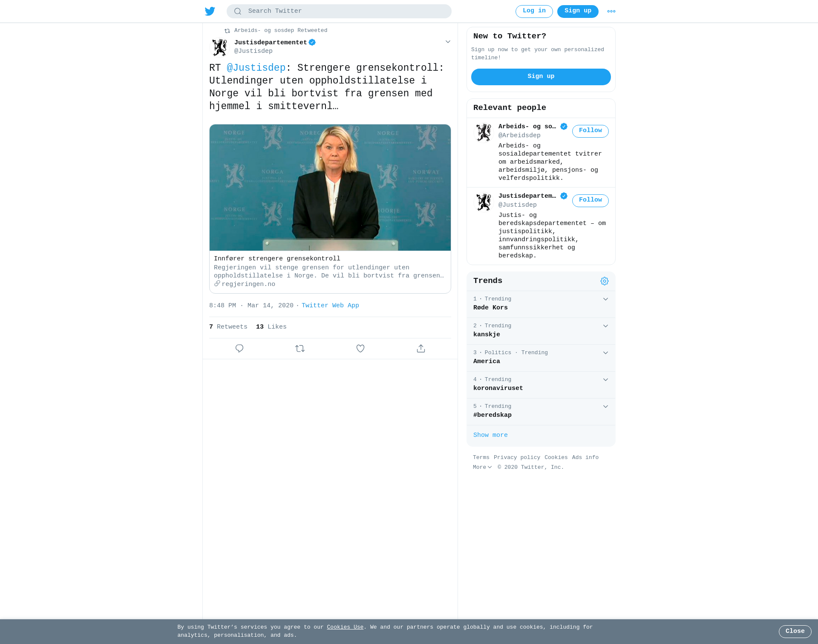Expand options for Røde Kors trend
Image resolution: width=818 pixels, height=644 pixels.
pos(605,299)
